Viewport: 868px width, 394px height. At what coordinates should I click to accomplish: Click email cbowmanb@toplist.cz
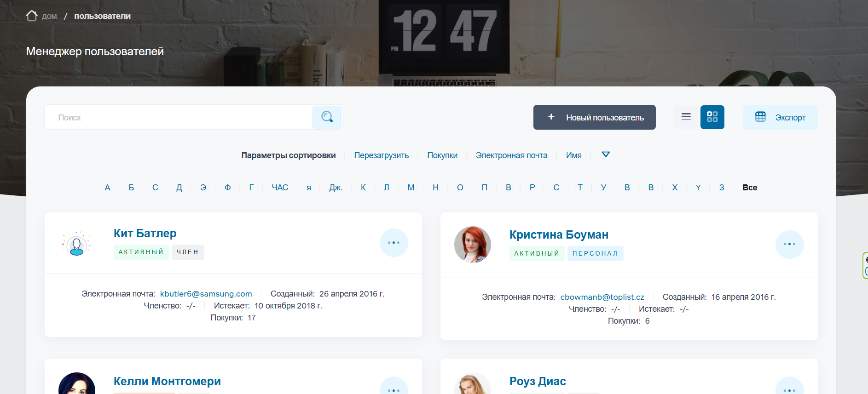(602, 297)
